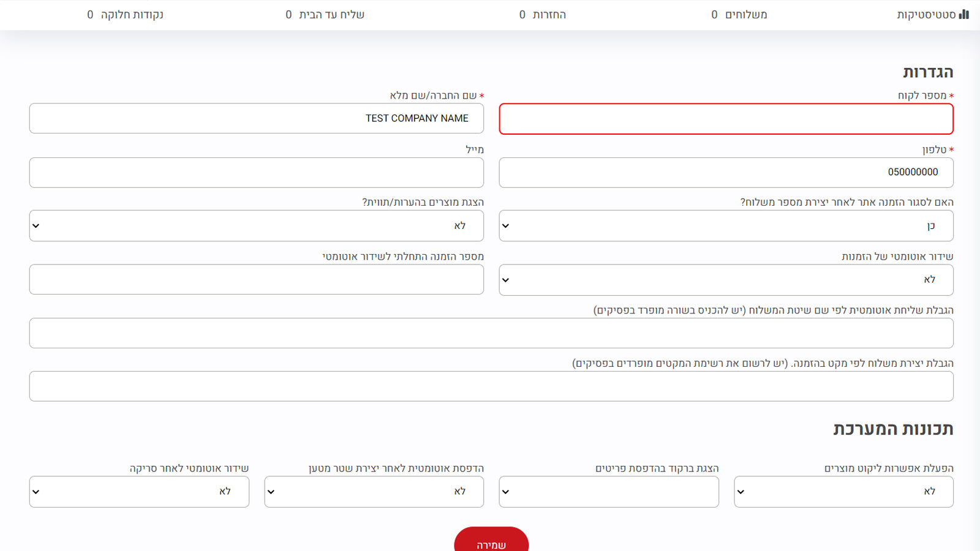Switch to the משלוחים tab
The image size is (980, 551).
point(739,14)
